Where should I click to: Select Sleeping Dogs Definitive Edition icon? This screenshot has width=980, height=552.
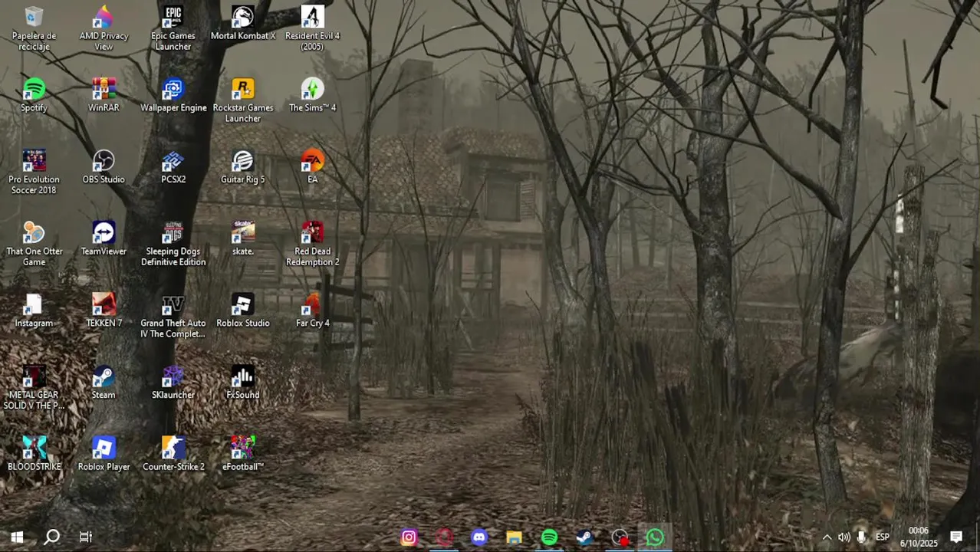click(173, 244)
